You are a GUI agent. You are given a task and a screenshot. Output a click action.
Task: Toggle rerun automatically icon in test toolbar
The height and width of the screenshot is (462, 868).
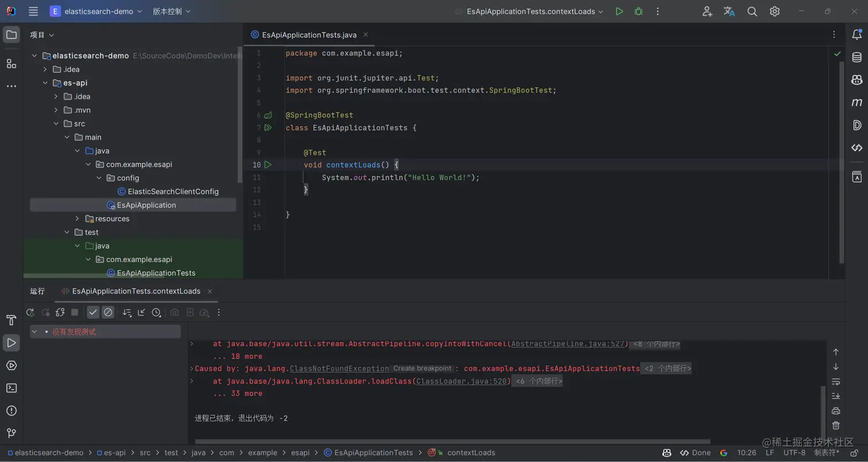click(60, 312)
